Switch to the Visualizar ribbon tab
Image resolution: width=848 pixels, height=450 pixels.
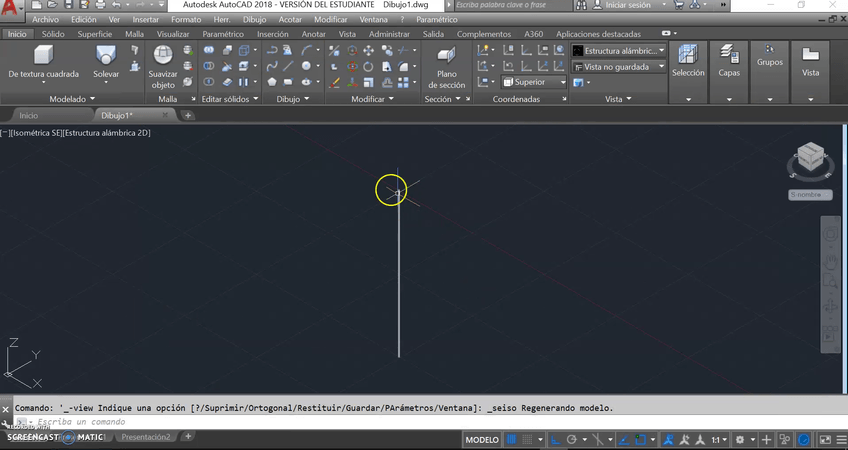tap(172, 34)
